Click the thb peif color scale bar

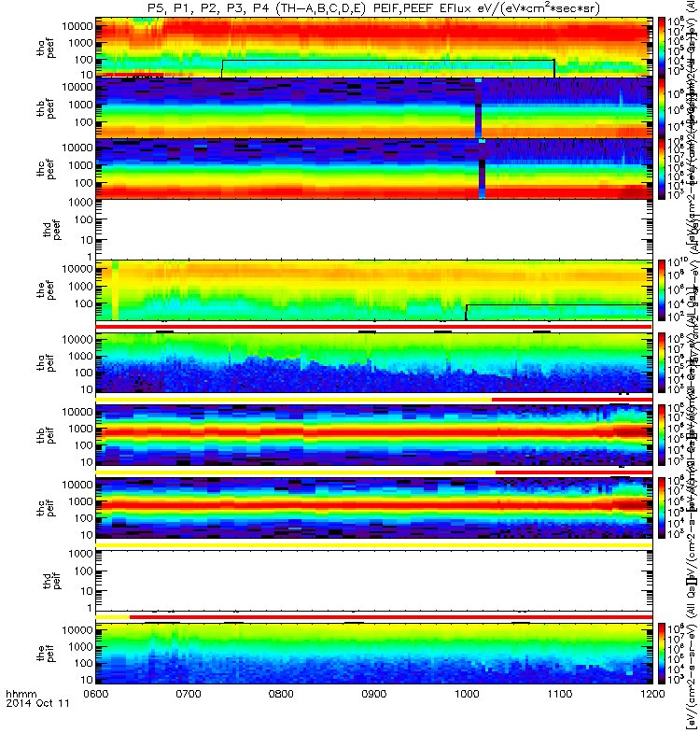point(662,435)
